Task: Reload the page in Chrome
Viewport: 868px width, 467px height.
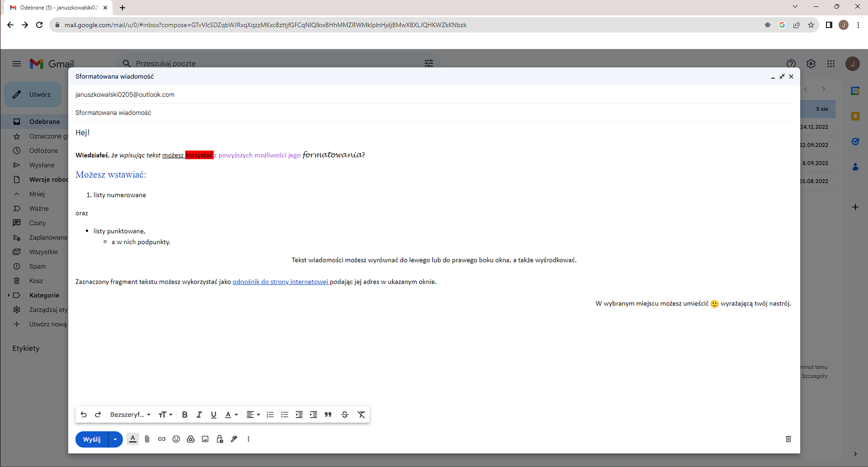Action: coord(39,25)
